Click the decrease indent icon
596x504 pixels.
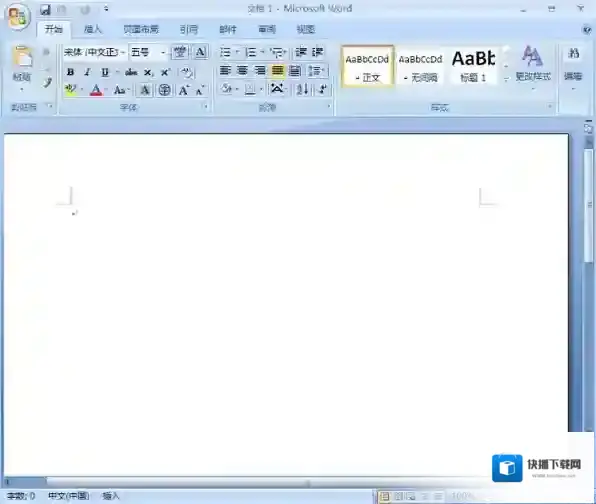(x=301, y=52)
